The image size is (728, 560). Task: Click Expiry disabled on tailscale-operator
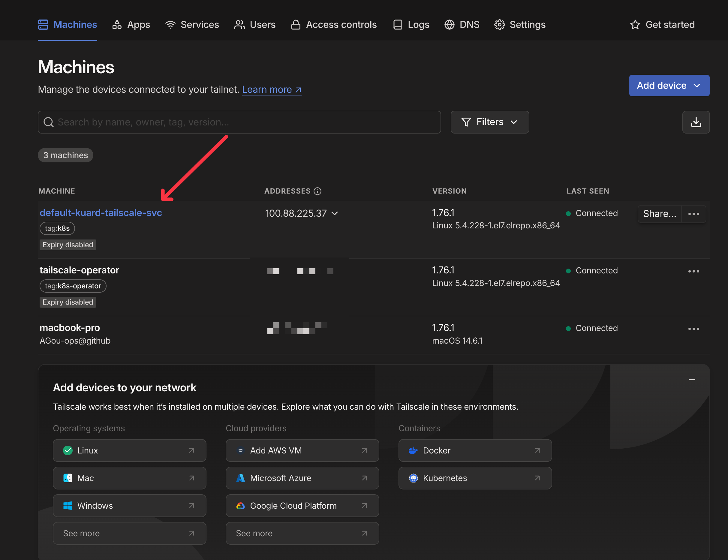click(x=68, y=302)
